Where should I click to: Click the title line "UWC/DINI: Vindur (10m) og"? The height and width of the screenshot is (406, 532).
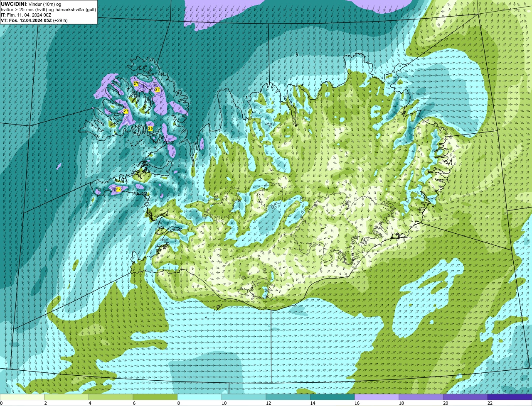pos(31,4)
